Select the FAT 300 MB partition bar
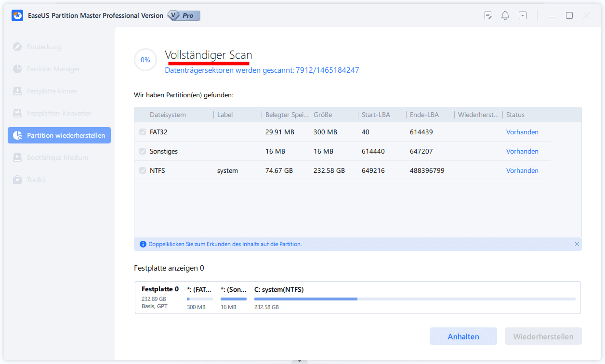The width and height of the screenshot is (605, 364). 200,299
